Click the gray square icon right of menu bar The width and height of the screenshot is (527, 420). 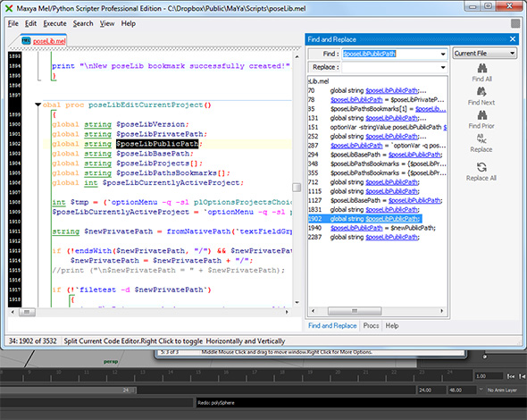(x=515, y=23)
